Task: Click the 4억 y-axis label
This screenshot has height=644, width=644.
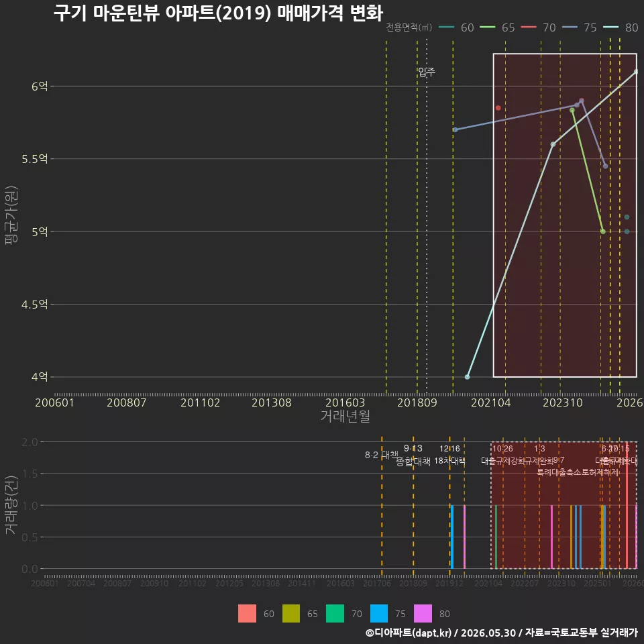Action: click(40, 376)
